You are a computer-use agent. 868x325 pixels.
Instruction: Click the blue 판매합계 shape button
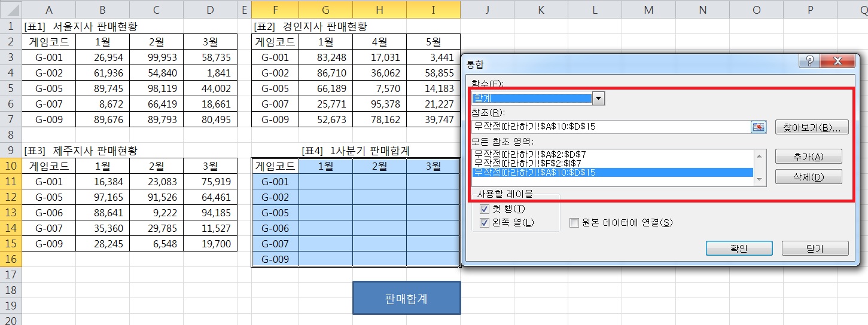point(406,298)
